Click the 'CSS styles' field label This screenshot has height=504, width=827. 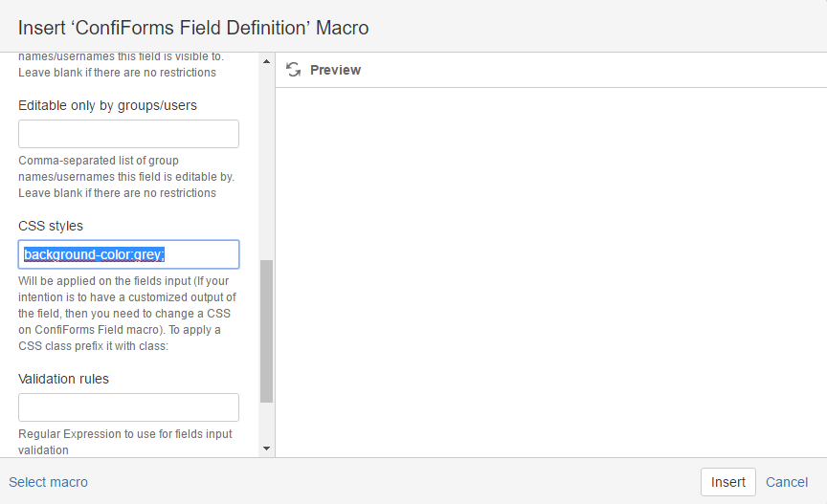[x=51, y=226]
